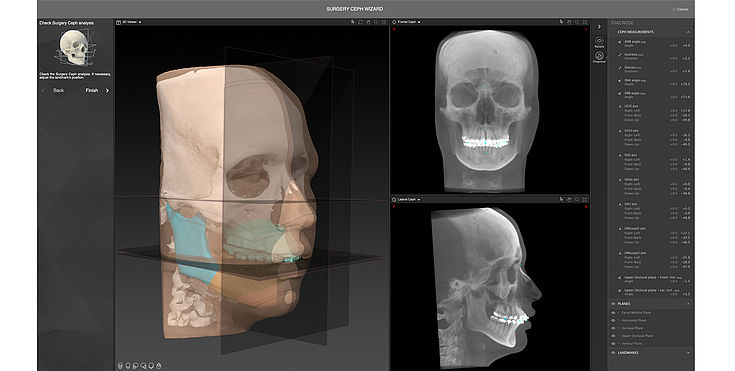The width and height of the screenshot is (735, 371).
Task: Maximize the Lateral Ceph pane
Action: [x=585, y=199]
